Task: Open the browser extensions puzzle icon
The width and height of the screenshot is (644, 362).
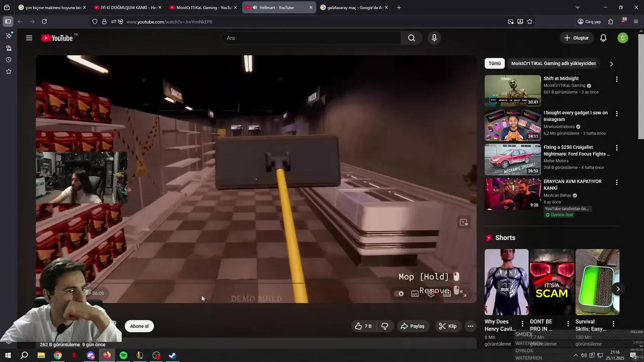Action: pyautogui.click(x=610, y=22)
